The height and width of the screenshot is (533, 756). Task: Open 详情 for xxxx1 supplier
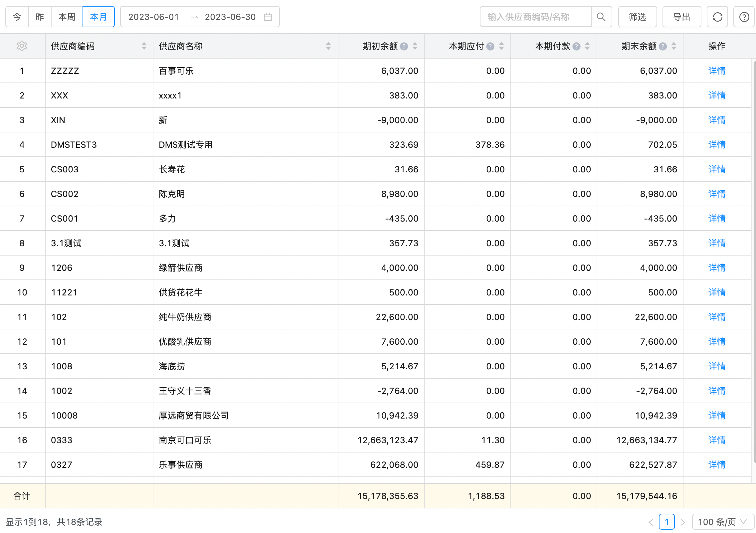pos(717,95)
